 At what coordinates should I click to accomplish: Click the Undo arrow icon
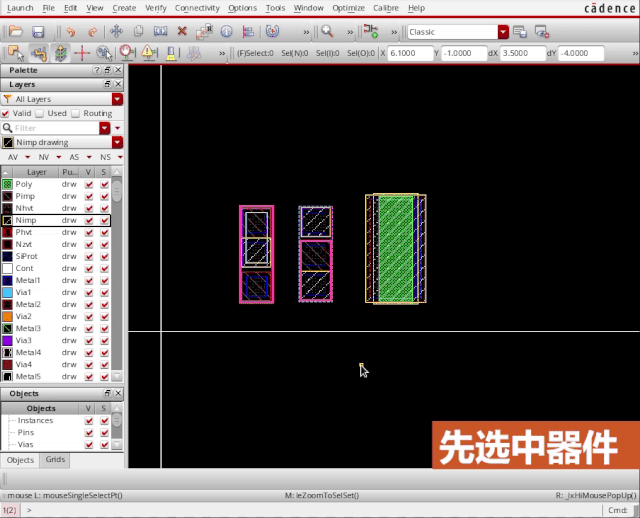coord(70,32)
